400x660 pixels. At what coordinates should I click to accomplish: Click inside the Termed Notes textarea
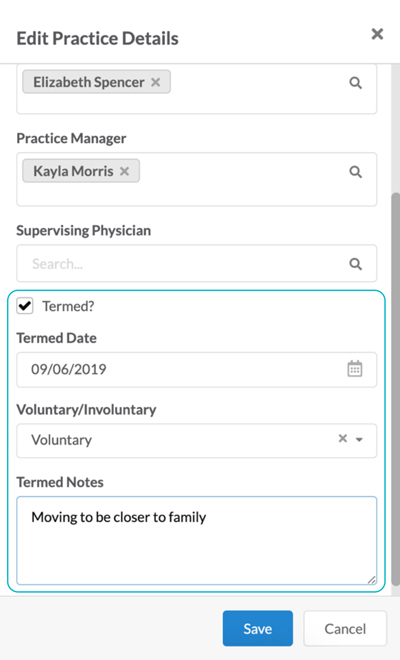click(197, 540)
